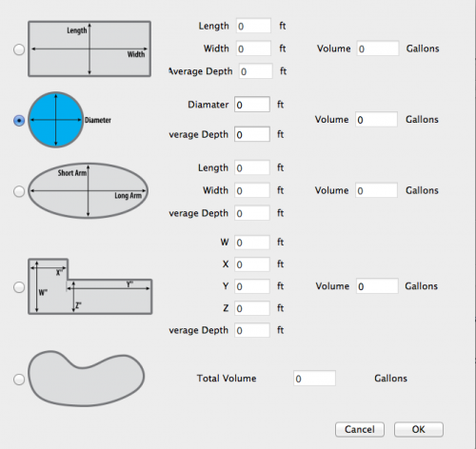Click the L-shaped pool diagram
This screenshot has height=449, width=476.
coord(90,286)
